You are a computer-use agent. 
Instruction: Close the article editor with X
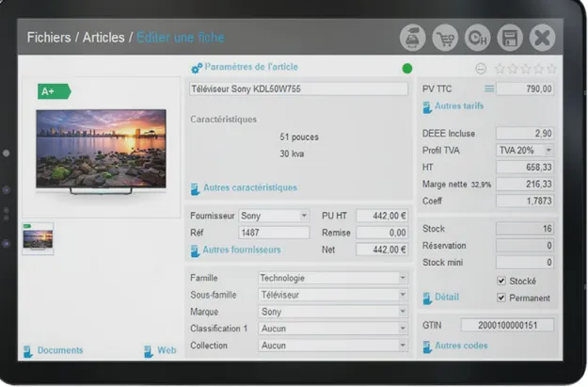(x=542, y=38)
